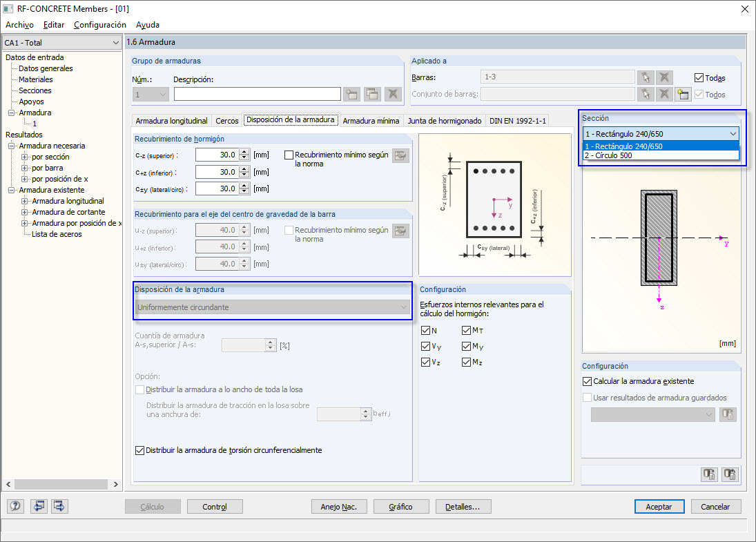The width and height of the screenshot is (756, 542).
Task: Toggle internal force My checkbox
Action: (x=466, y=346)
